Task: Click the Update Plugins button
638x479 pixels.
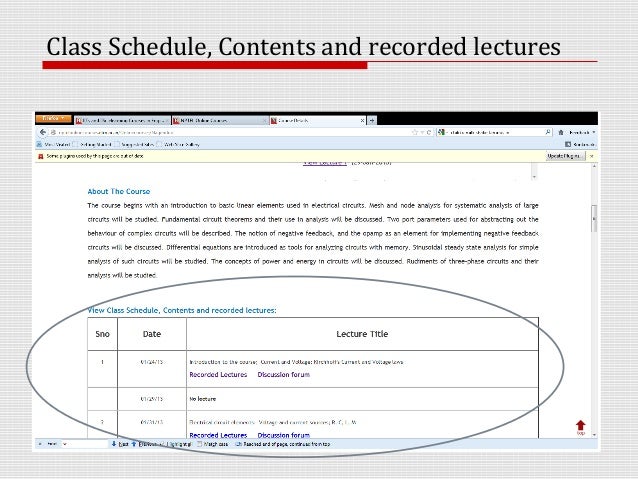Action: 565,156
